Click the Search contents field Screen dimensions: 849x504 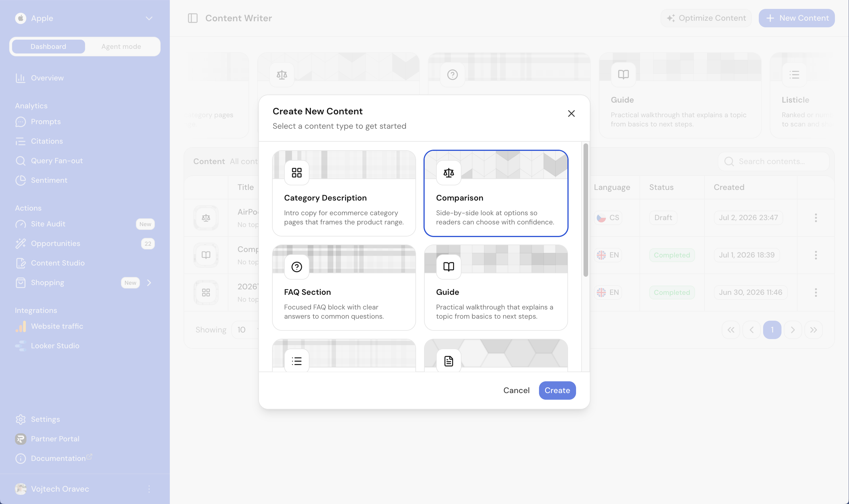click(773, 161)
